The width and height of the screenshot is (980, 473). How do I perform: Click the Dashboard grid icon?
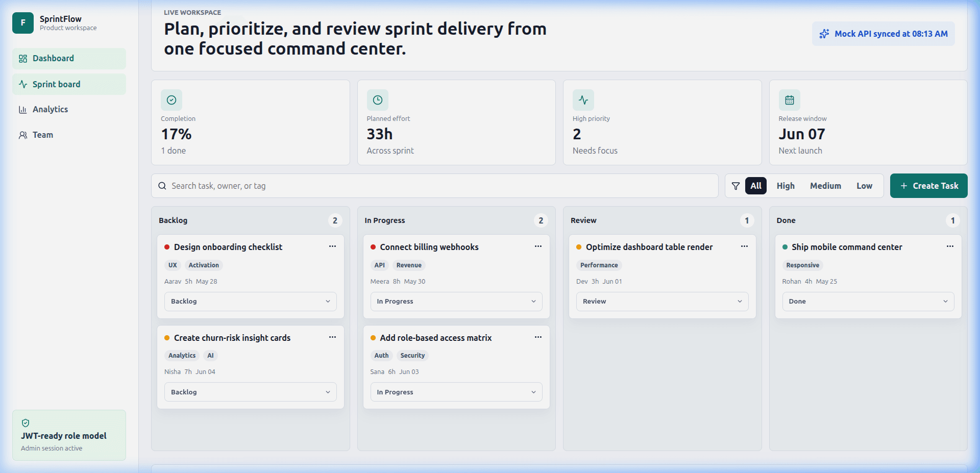click(x=23, y=59)
